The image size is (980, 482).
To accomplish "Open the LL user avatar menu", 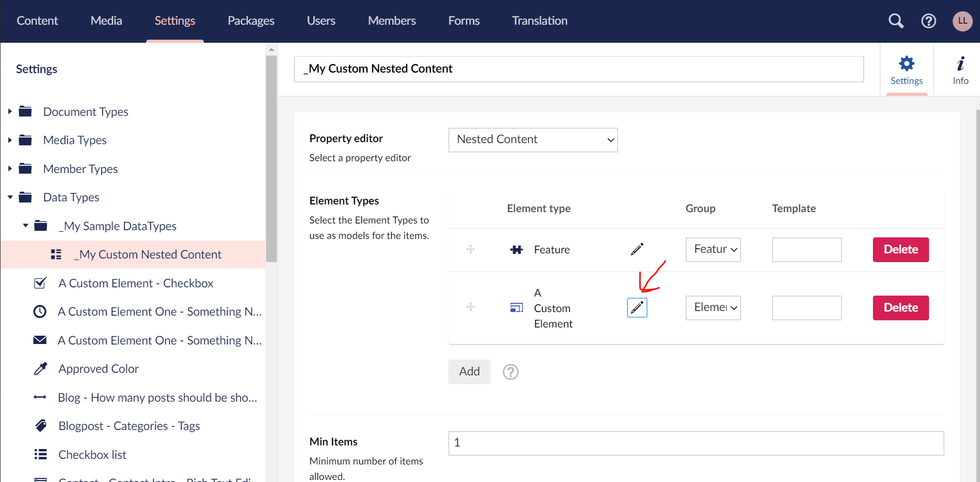I will [x=962, y=21].
